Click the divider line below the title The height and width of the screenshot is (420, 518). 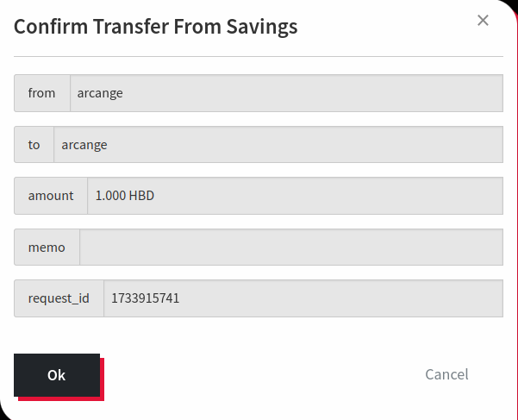pyautogui.click(x=259, y=57)
